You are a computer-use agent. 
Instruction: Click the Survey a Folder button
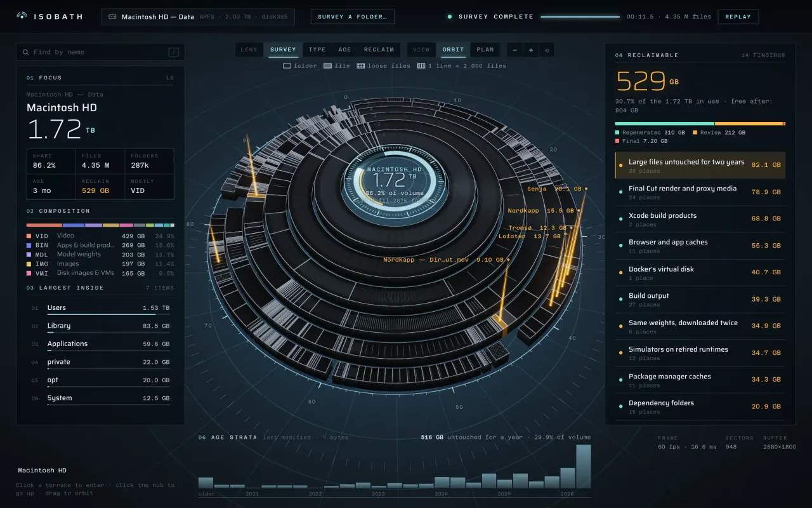click(353, 17)
